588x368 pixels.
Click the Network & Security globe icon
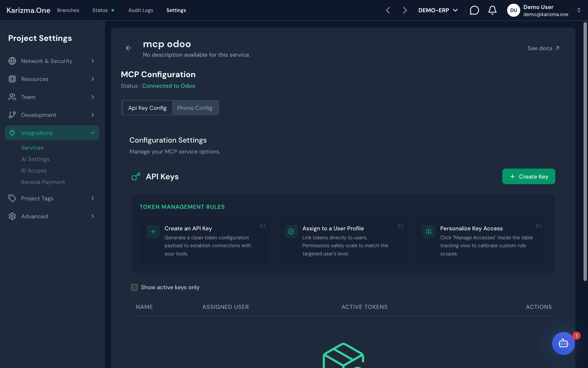pos(12,61)
